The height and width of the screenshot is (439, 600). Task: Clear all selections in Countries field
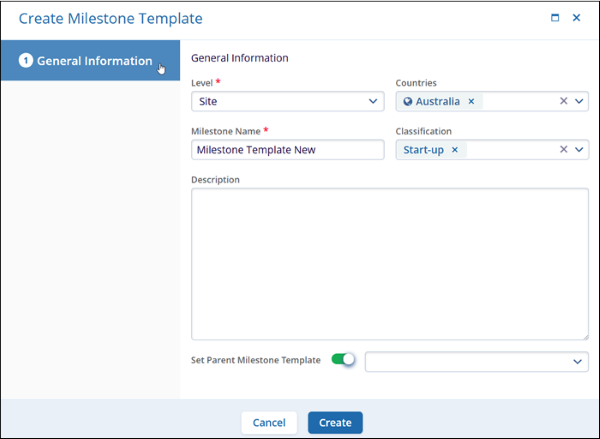pyautogui.click(x=563, y=101)
